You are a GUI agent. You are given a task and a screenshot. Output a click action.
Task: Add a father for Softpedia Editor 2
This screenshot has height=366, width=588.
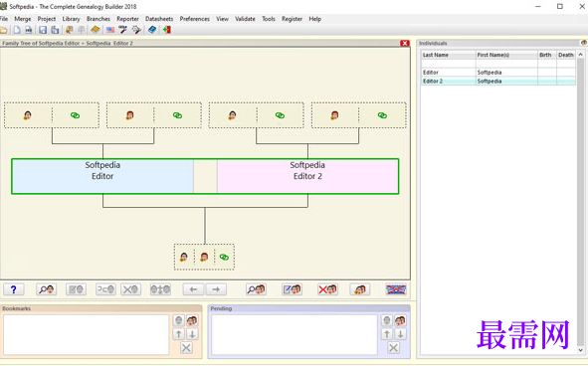pos(232,115)
